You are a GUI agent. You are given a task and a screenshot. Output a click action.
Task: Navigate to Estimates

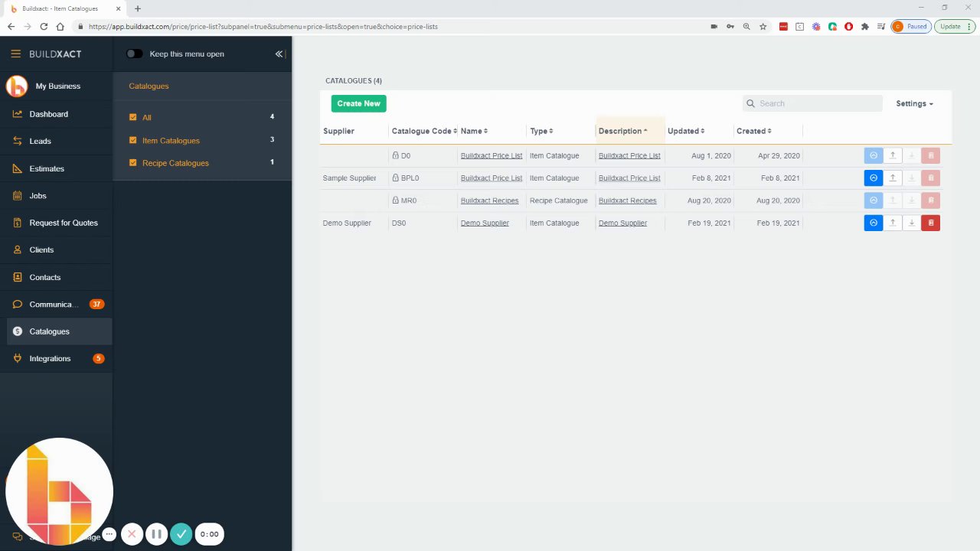(x=56, y=168)
